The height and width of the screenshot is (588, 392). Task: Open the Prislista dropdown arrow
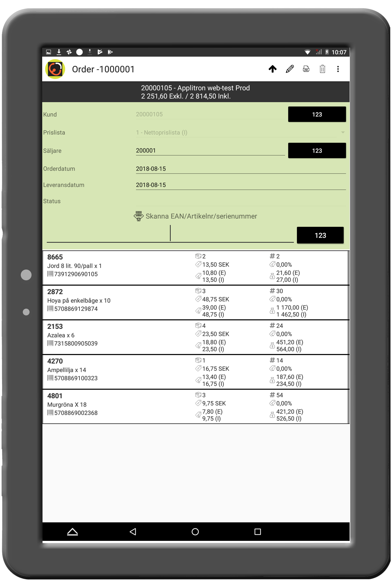pos(343,132)
